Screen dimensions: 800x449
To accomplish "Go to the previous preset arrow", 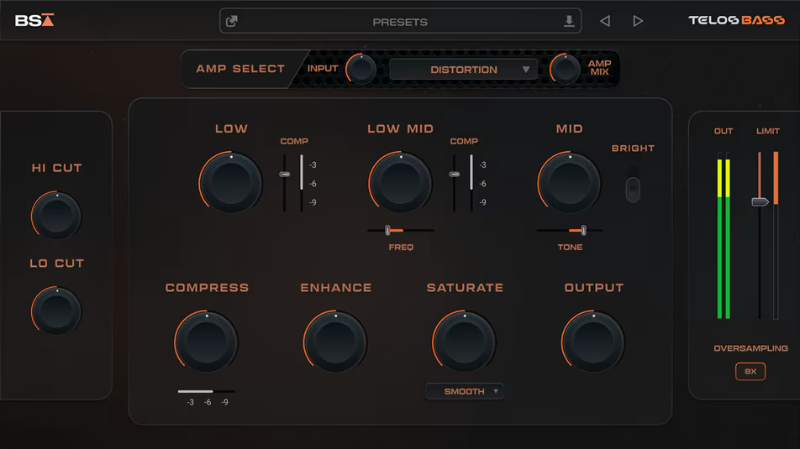I will tap(604, 21).
